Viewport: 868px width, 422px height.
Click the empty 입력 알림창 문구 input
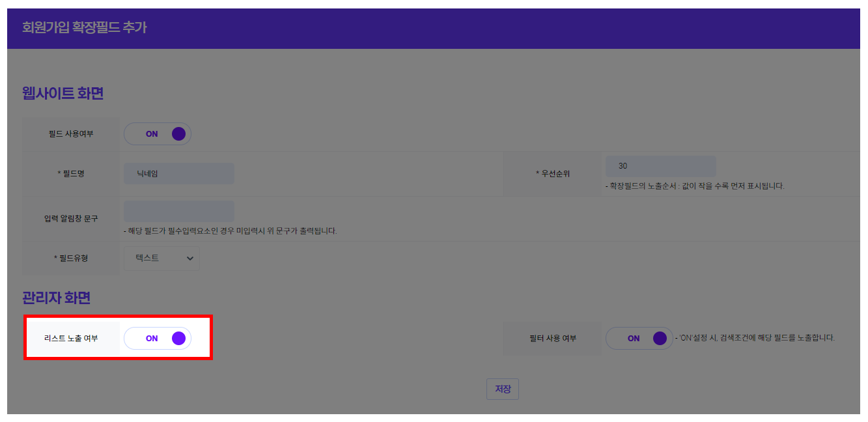pyautogui.click(x=179, y=211)
